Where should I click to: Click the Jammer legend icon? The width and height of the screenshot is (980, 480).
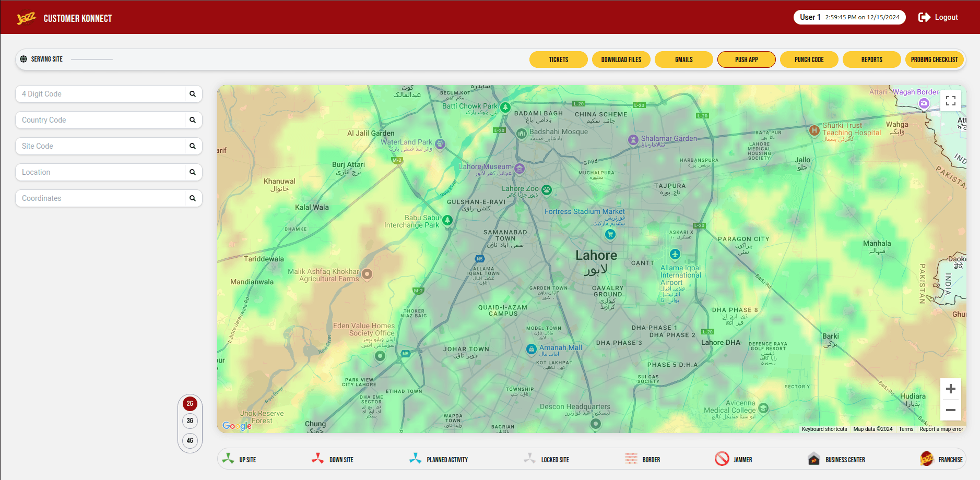tap(722, 459)
